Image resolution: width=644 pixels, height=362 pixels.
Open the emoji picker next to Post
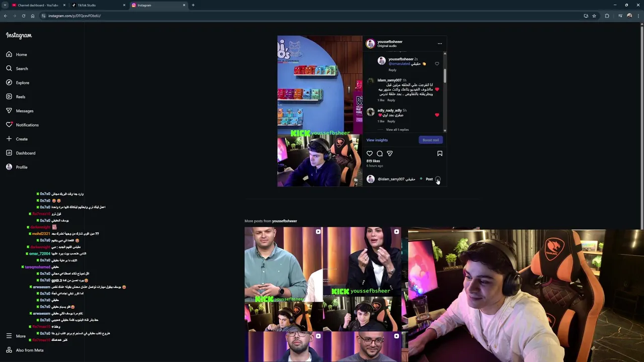click(x=438, y=179)
